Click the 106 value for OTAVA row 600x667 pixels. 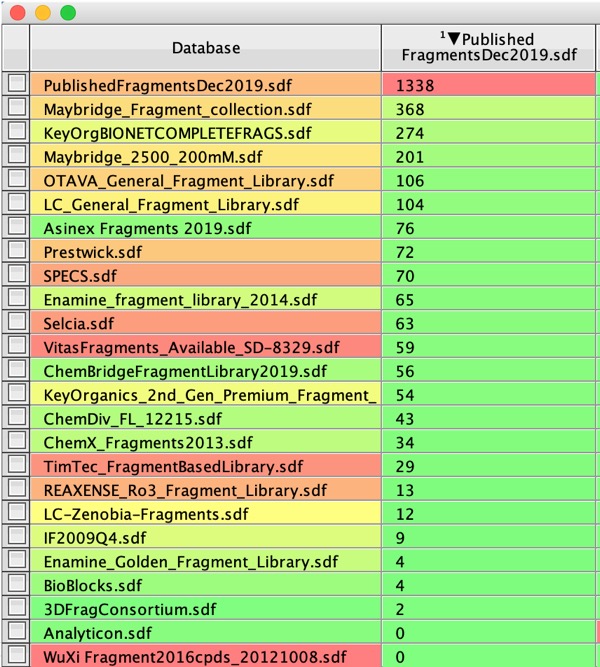coord(489,180)
